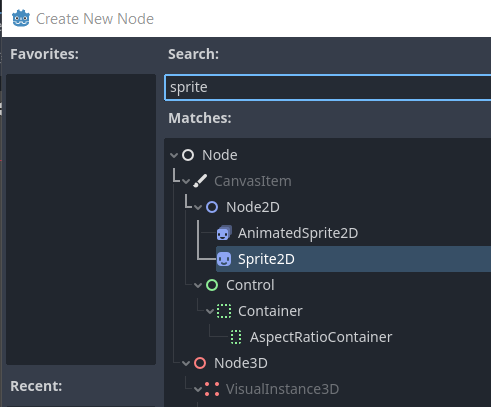This screenshot has height=407, width=491.
Task: Click the Node2D blue circle icon
Action: pyautogui.click(x=212, y=207)
